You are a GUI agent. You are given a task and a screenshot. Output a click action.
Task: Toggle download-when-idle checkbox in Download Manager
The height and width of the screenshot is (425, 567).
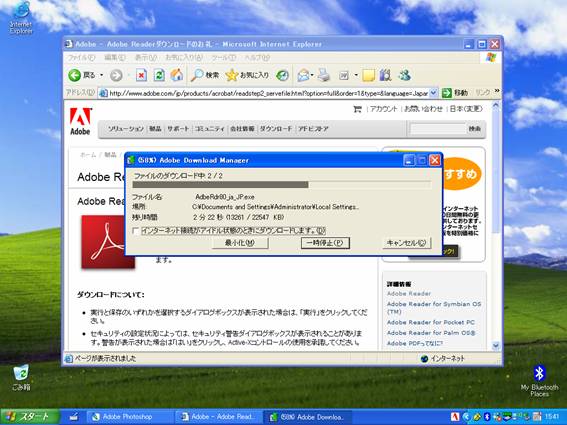point(136,231)
